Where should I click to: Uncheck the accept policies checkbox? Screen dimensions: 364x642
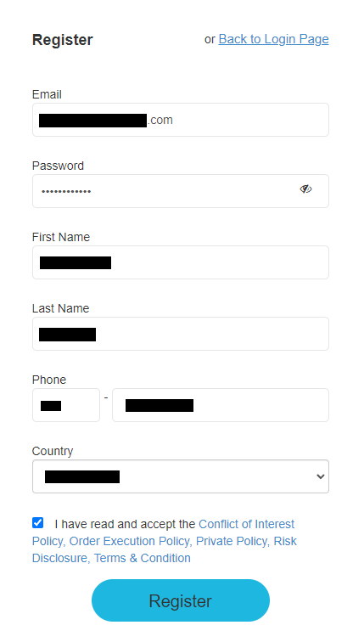coord(37,523)
